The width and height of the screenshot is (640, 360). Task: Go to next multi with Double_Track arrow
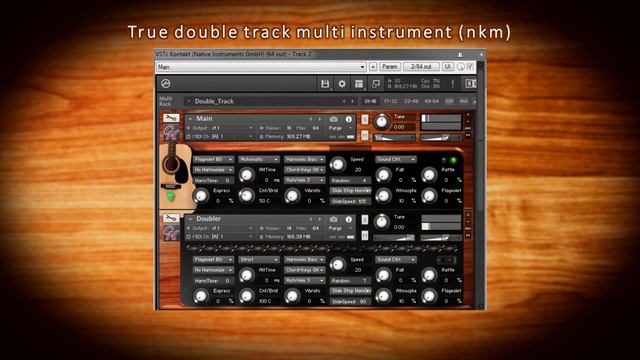coord(353,101)
